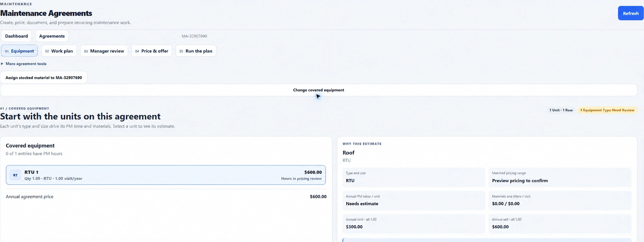This screenshot has width=644, height=242.
Task: Click the Covered equipment heading
Action: pyautogui.click(x=30, y=146)
